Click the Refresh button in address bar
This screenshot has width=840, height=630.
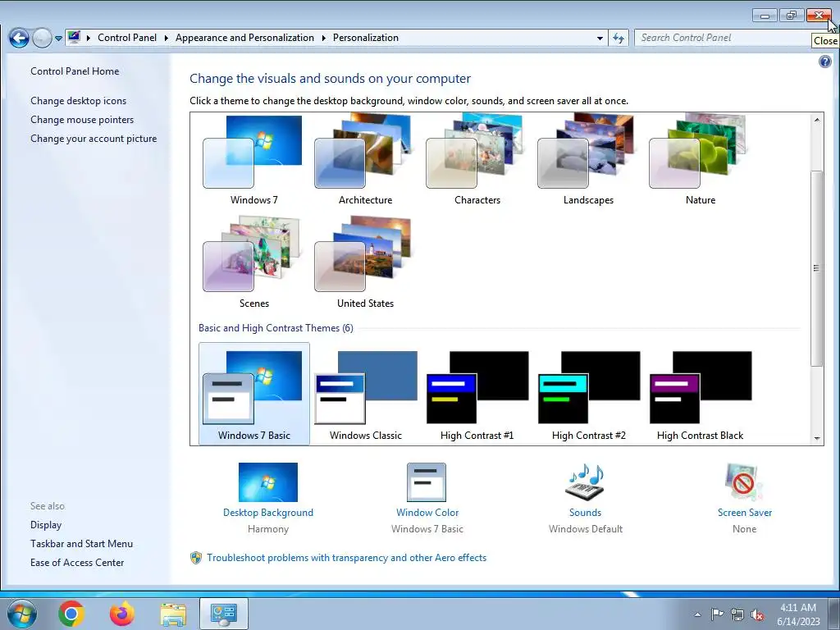tap(619, 38)
